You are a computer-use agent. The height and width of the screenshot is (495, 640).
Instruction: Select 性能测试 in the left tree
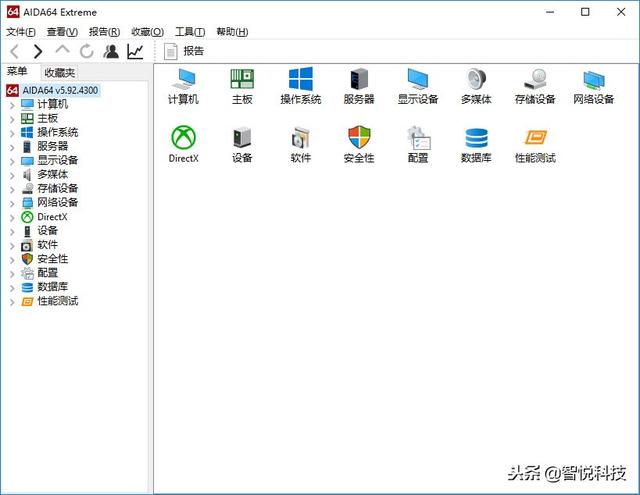(49, 301)
